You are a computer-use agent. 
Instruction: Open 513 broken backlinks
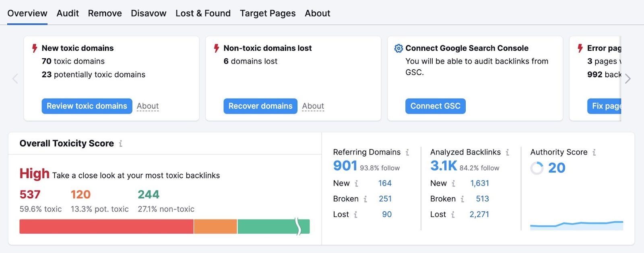coord(482,199)
